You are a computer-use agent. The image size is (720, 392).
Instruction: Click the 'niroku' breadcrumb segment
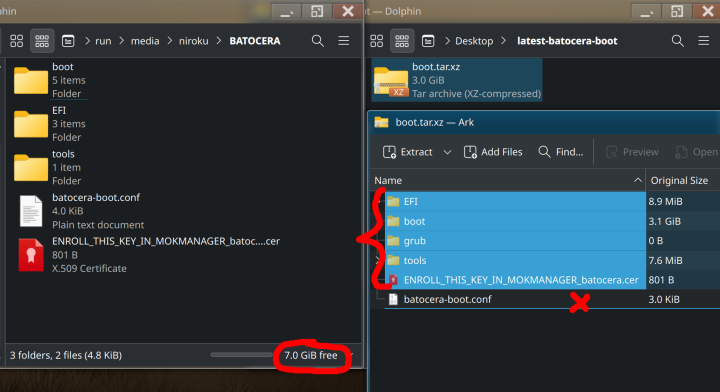[193, 41]
